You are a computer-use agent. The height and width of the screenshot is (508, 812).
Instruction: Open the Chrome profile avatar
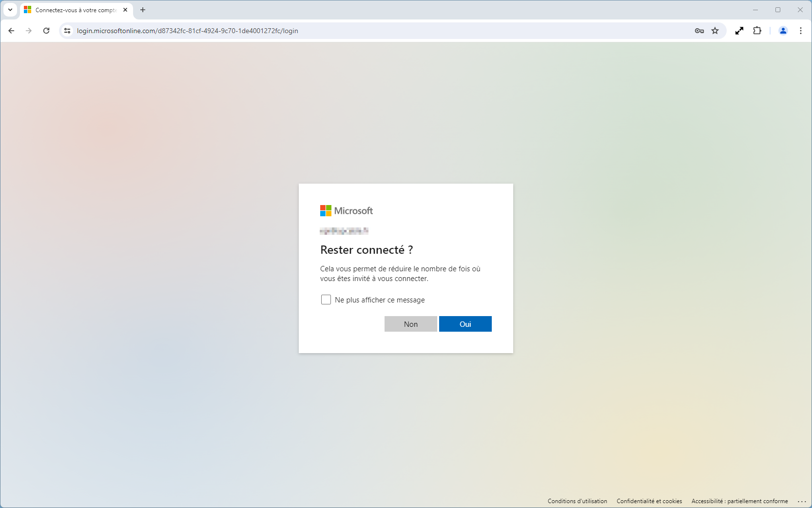click(x=783, y=31)
